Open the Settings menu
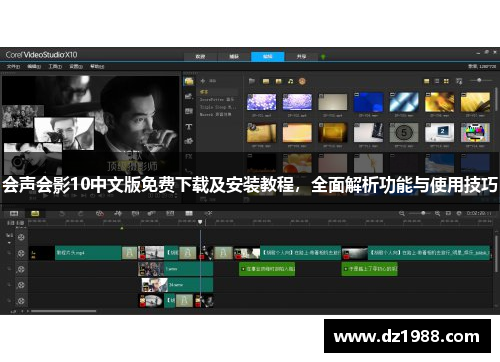500x362 pixels. pos(76,66)
